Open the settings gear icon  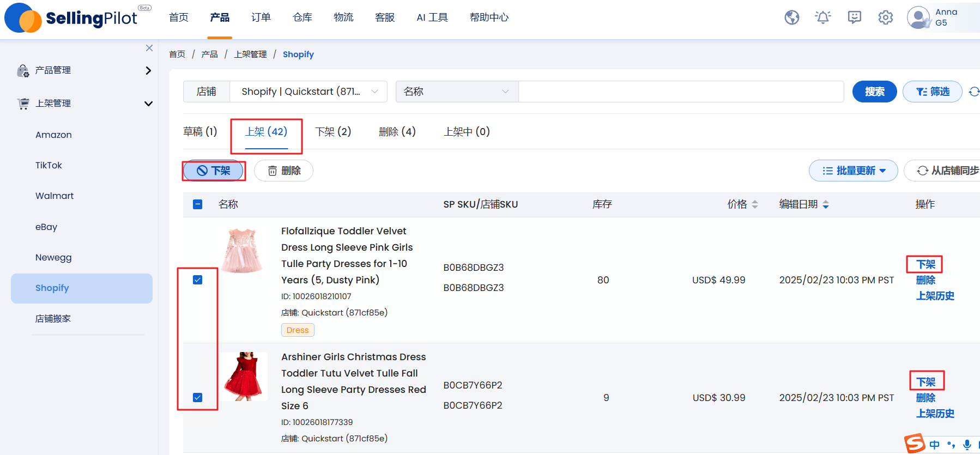(x=885, y=17)
